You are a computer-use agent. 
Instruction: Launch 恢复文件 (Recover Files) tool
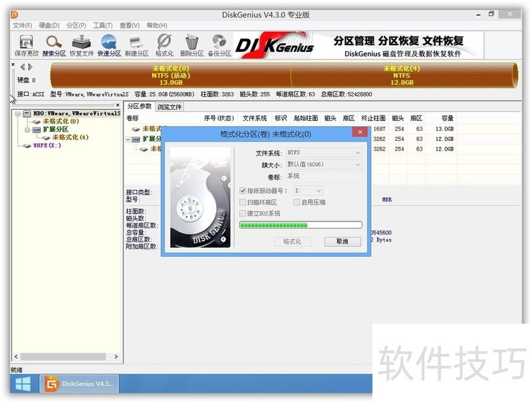(x=81, y=45)
